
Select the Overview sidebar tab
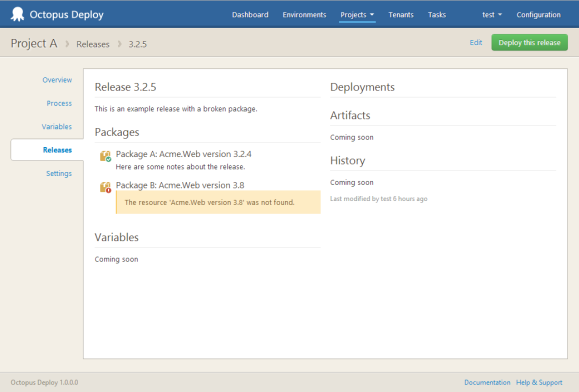(x=57, y=80)
